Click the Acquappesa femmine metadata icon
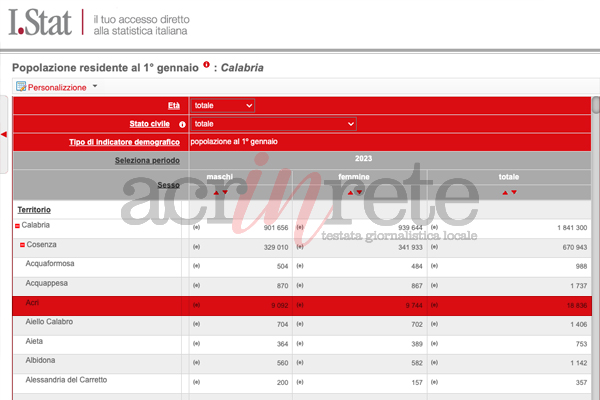Viewport: 600px width, 400px height. click(x=300, y=285)
